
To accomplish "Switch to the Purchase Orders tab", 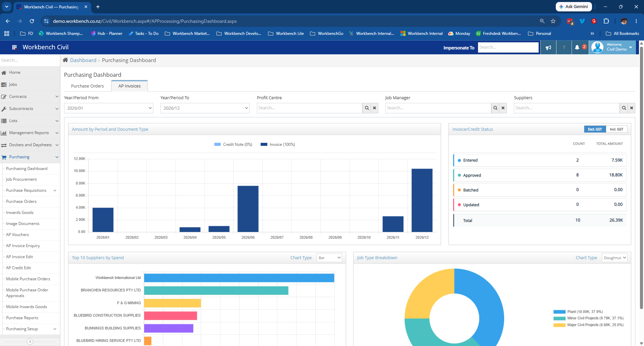I will coord(88,86).
